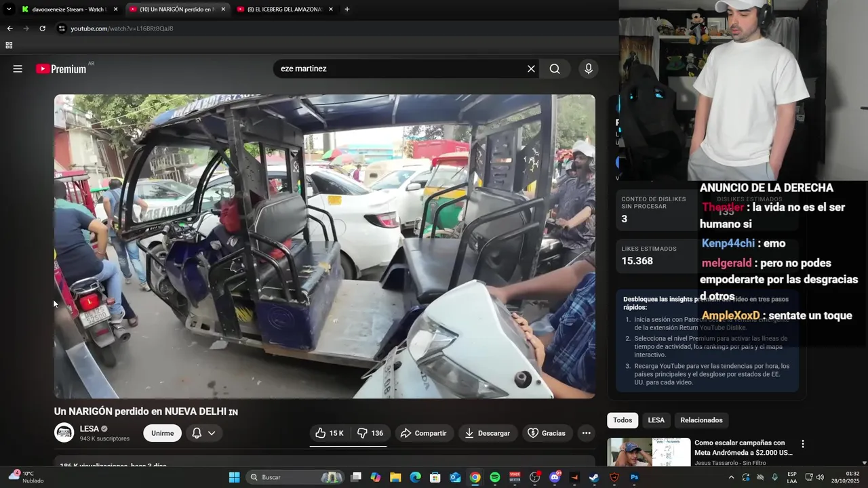
Task: Open options for Meta Andrómeda video
Action: coord(803,444)
